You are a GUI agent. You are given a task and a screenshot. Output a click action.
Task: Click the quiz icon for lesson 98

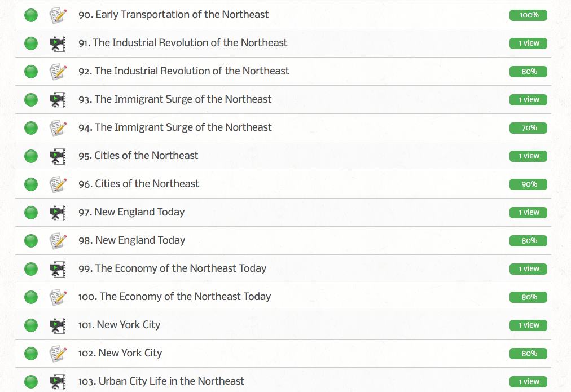(58, 241)
